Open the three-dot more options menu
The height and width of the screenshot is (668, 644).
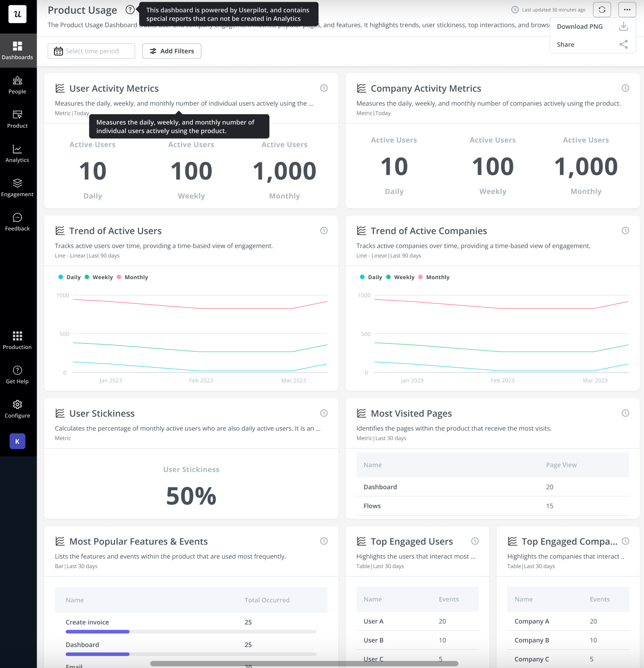pos(627,10)
